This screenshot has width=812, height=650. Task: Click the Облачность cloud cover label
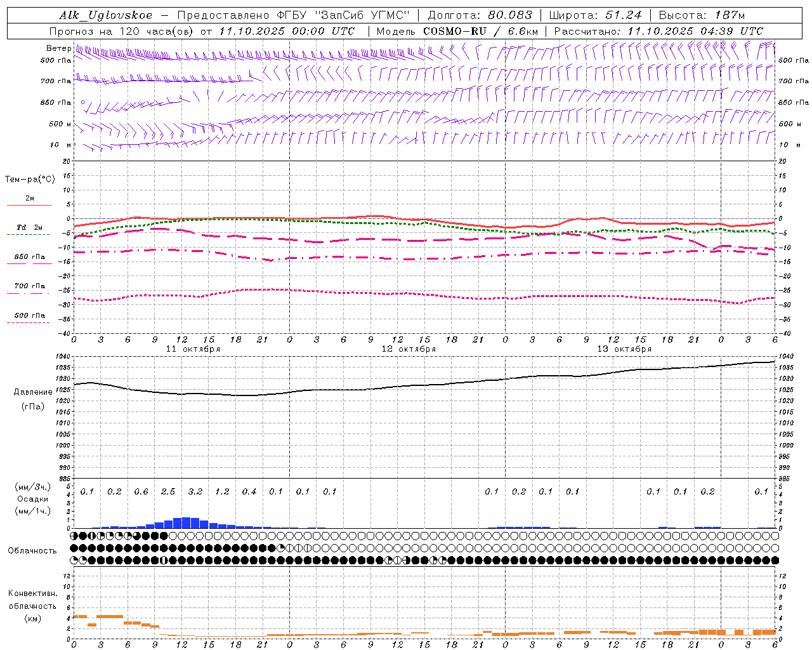pos(32,550)
